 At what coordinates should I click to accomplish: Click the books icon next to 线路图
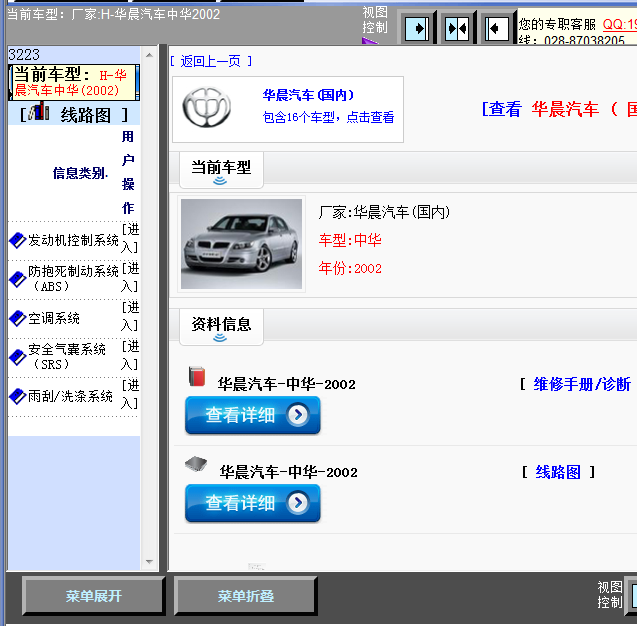pyautogui.click(x=39, y=111)
